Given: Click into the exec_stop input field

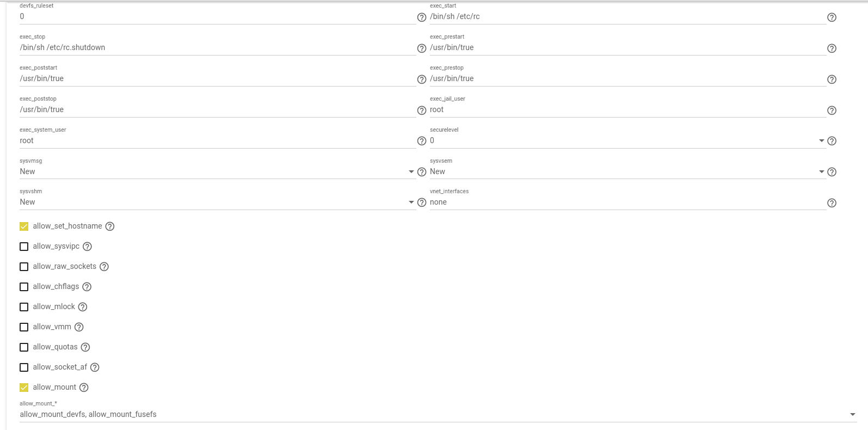Looking at the screenshot, I should (217, 47).
